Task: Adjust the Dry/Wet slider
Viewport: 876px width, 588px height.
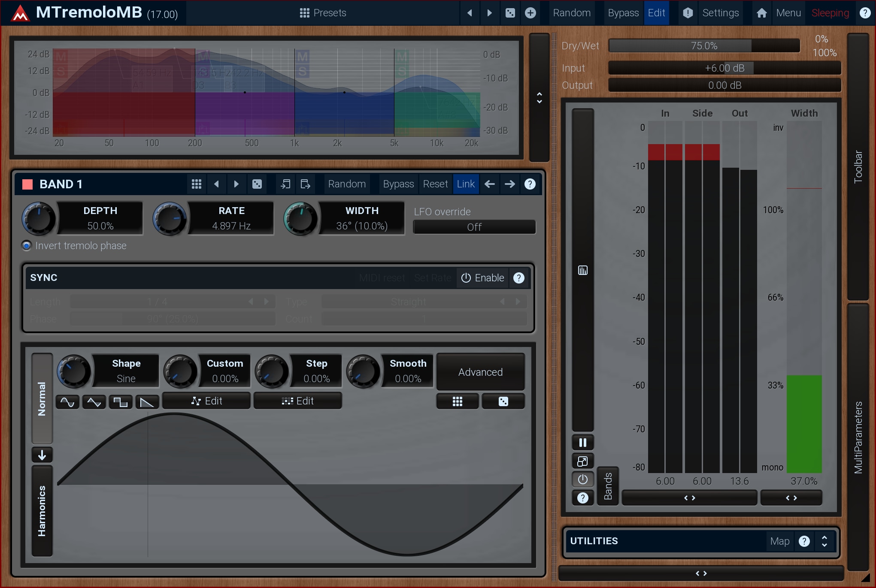Action: click(704, 45)
